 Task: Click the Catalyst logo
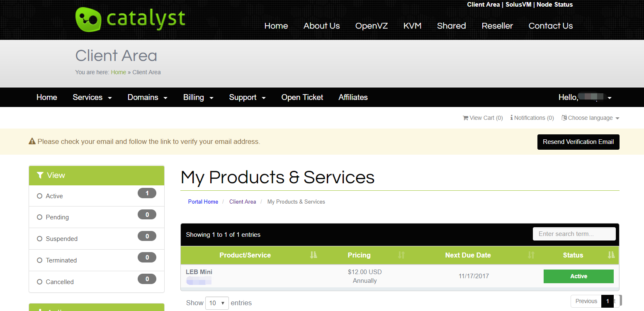(x=130, y=19)
